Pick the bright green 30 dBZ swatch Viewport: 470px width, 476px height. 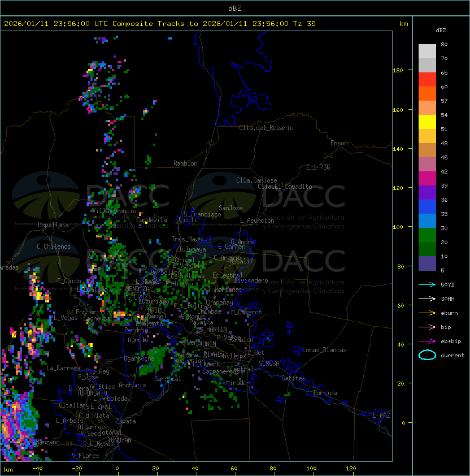point(427,235)
